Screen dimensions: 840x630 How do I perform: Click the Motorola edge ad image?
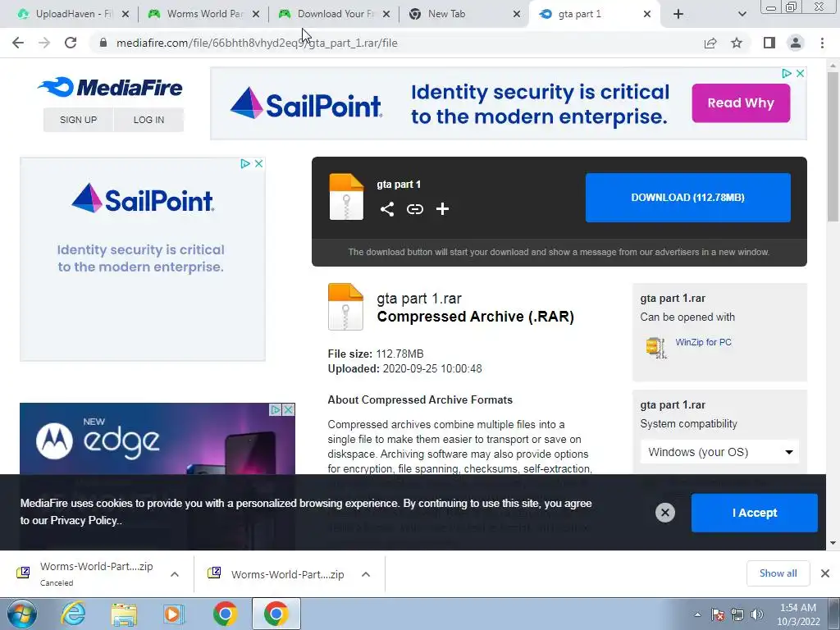pos(157,440)
